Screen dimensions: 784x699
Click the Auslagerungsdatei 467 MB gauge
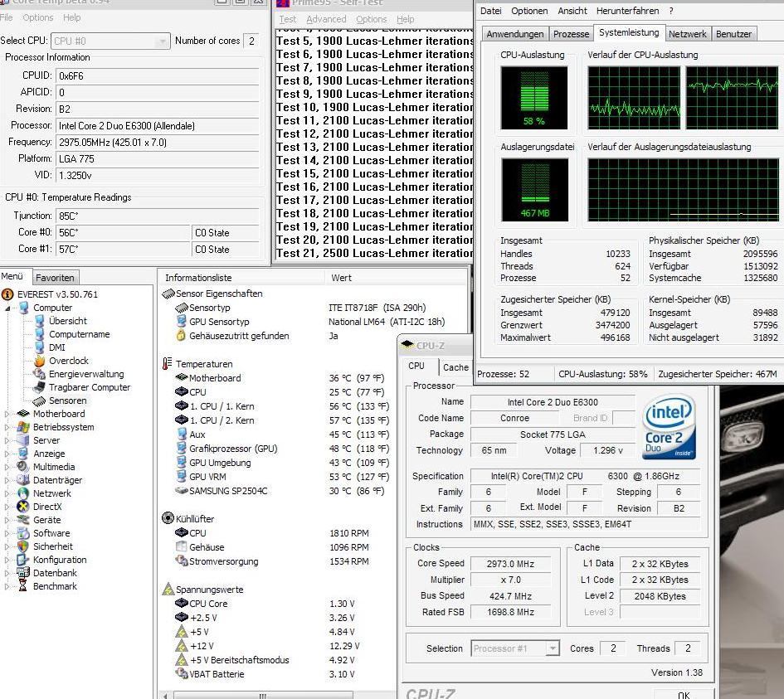tap(534, 190)
